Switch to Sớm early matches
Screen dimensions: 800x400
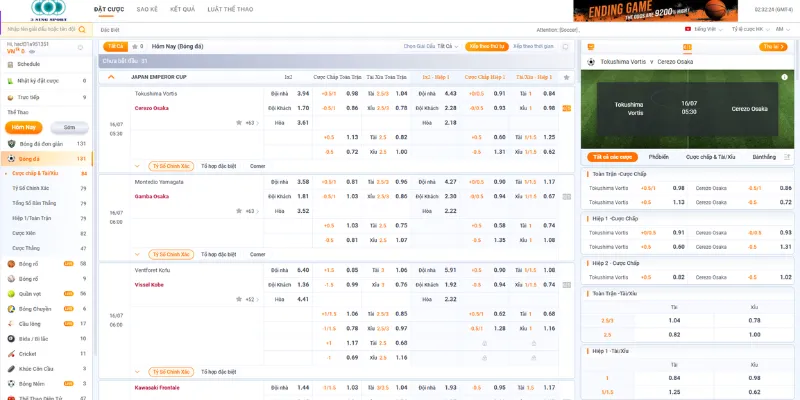click(x=69, y=128)
